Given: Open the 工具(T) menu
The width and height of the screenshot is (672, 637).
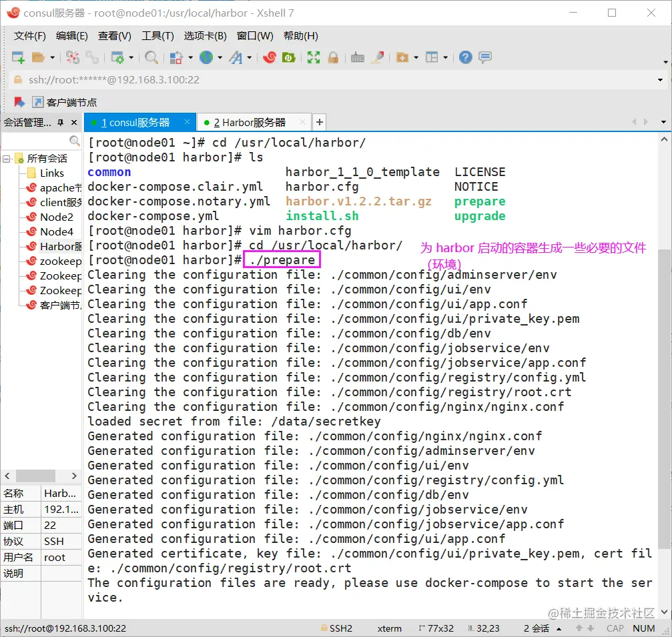Looking at the screenshot, I should (157, 35).
